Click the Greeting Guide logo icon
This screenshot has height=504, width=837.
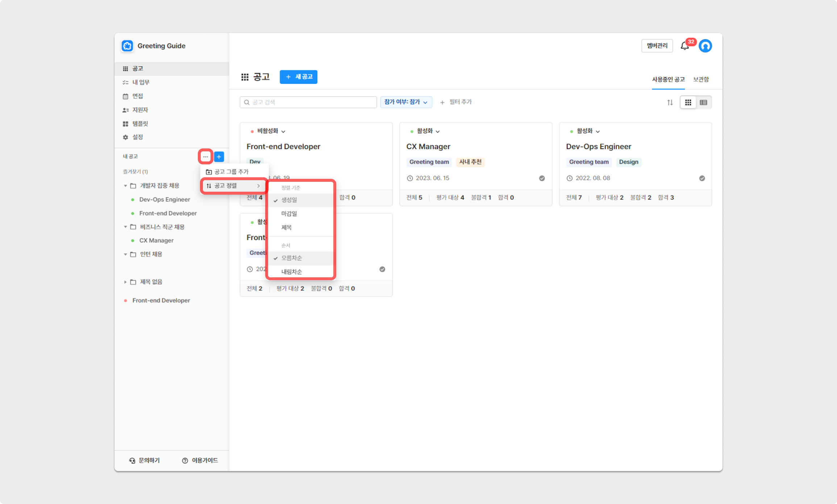click(127, 46)
